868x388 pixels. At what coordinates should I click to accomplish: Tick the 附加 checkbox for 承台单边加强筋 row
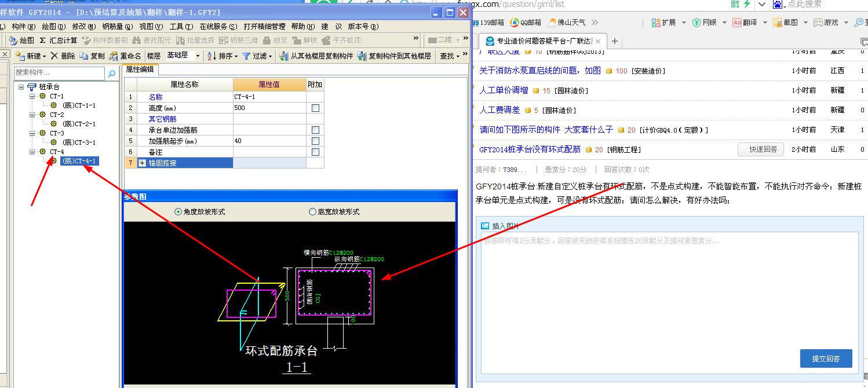(315, 130)
